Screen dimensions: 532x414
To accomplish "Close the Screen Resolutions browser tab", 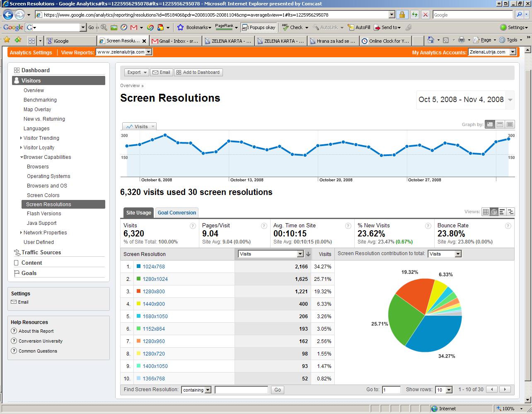I will [144, 41].
